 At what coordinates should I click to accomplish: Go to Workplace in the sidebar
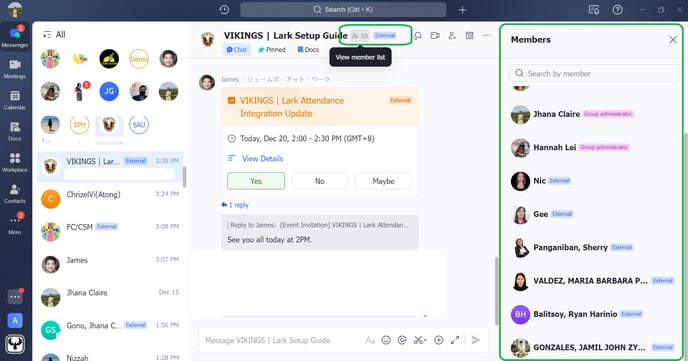coord(14,162)
